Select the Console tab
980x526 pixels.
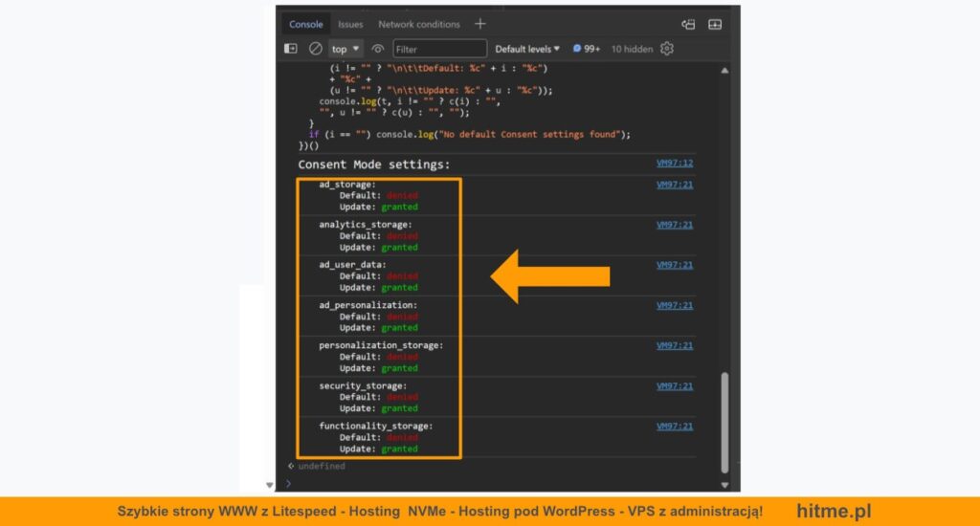306,24
